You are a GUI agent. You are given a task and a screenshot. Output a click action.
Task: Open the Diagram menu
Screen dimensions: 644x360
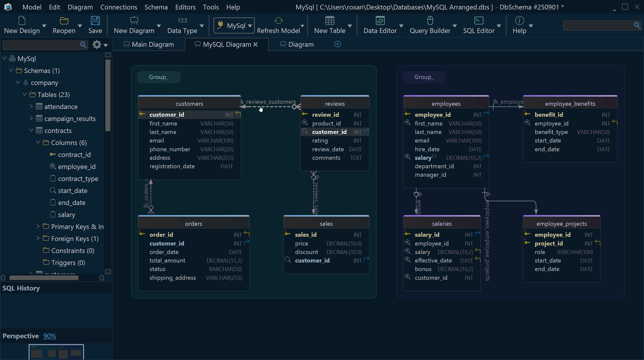coord(80,7)
